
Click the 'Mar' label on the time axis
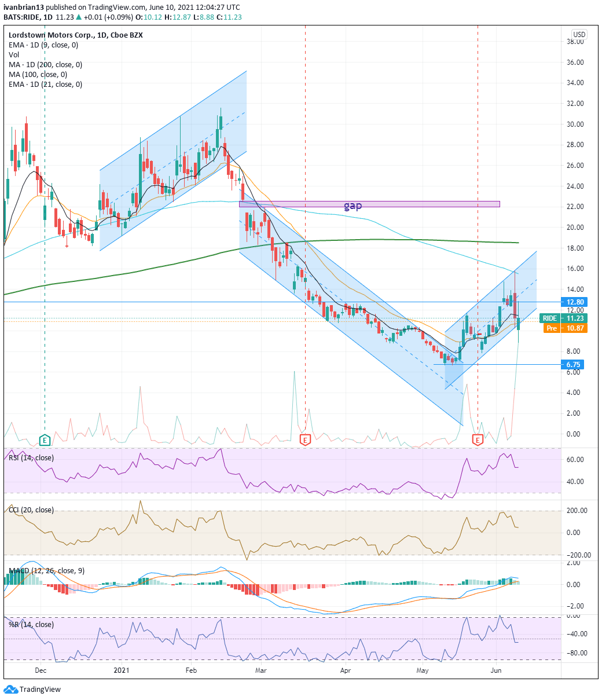[x=261, y=670]
